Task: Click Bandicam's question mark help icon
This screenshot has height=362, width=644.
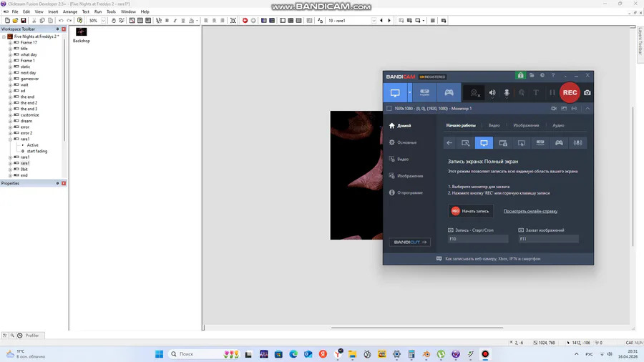Action: (553, 76)
